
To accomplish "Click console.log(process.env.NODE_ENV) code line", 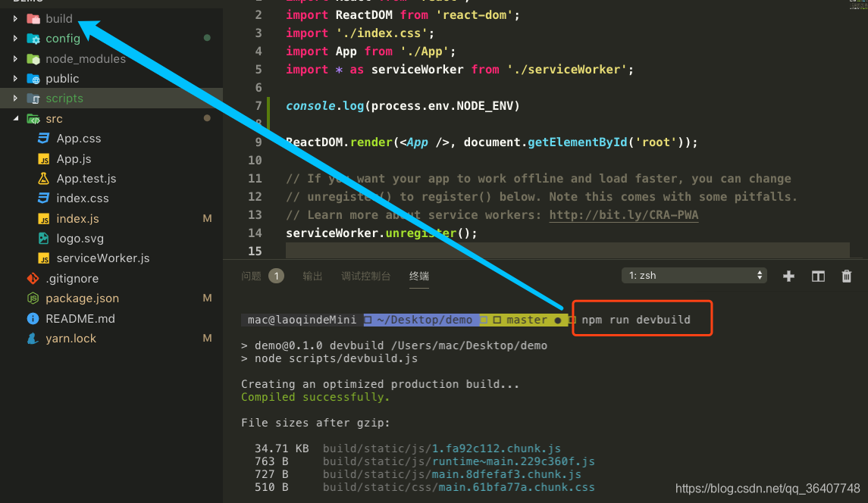I will point(403,106).
